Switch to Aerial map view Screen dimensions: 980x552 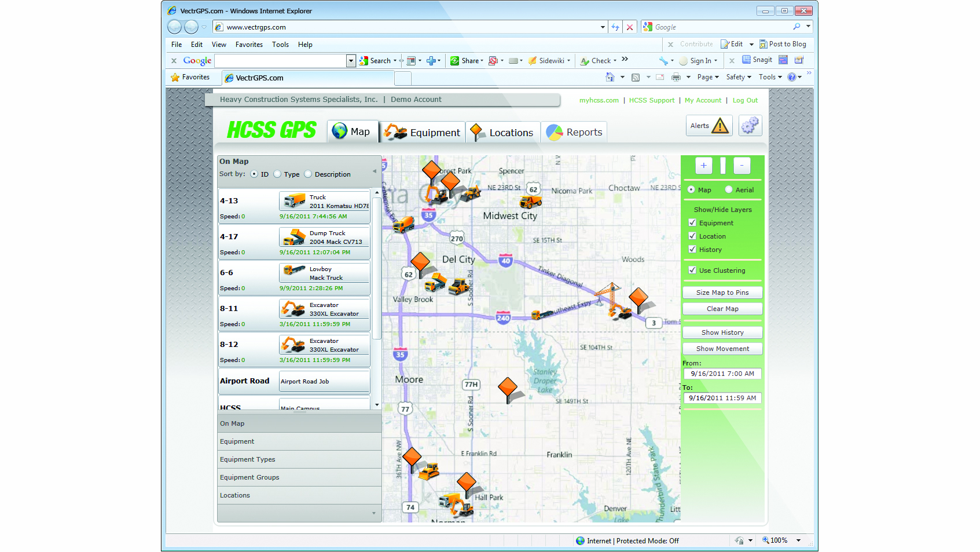(x=729, y=189)
